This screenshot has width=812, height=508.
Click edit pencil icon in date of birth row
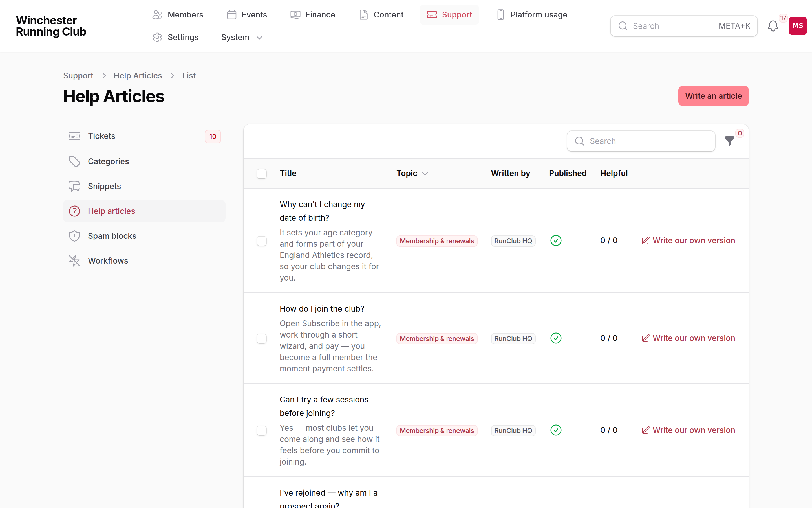coord(645,240)
